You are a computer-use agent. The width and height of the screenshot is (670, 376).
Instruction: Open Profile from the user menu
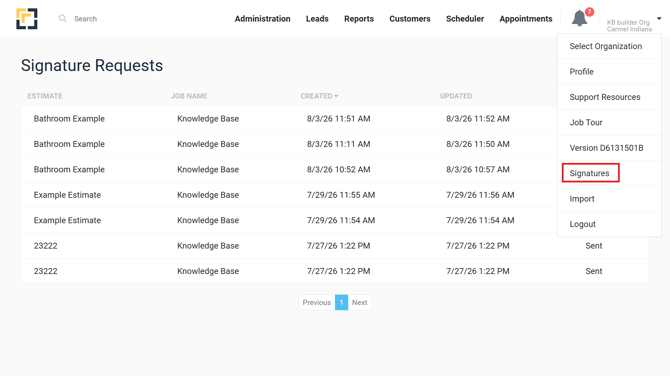609,72
